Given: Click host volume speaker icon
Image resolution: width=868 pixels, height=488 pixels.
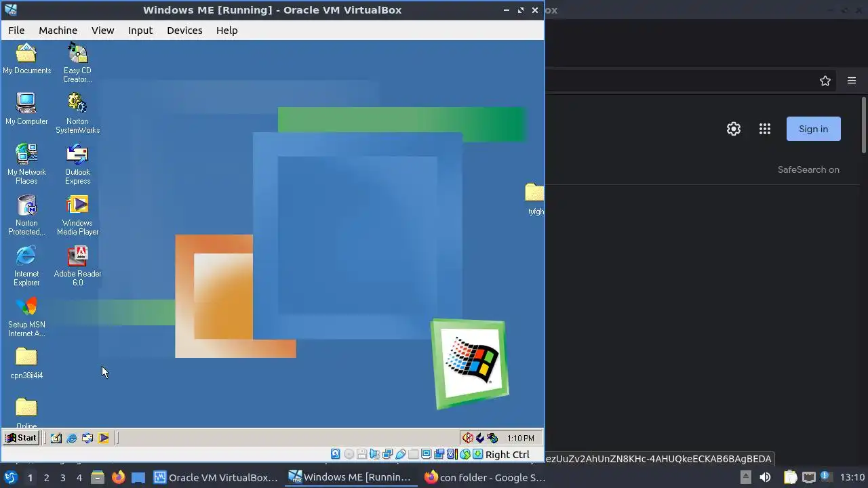Looking at the screenshot, I should pyautogui.click(x=765, y=478).
